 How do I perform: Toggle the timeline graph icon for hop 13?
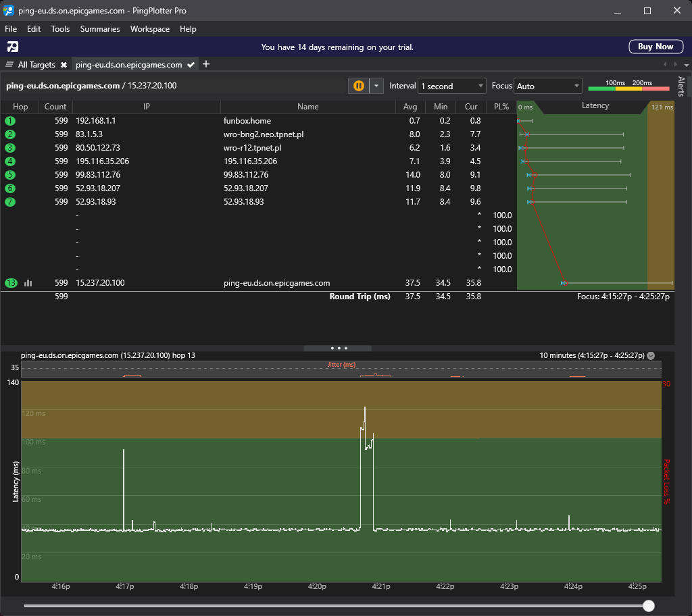tap(28, 283)
